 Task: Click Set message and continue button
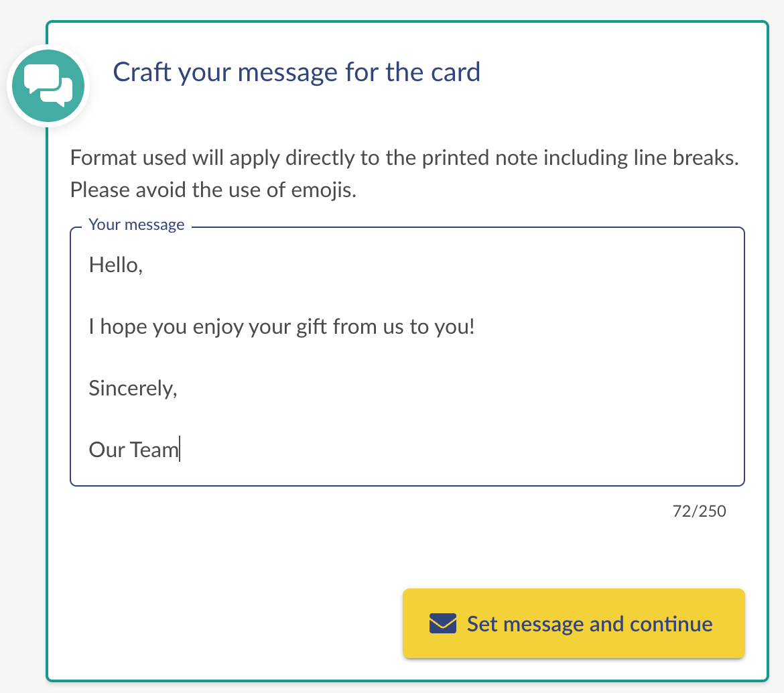pos(574,623)
